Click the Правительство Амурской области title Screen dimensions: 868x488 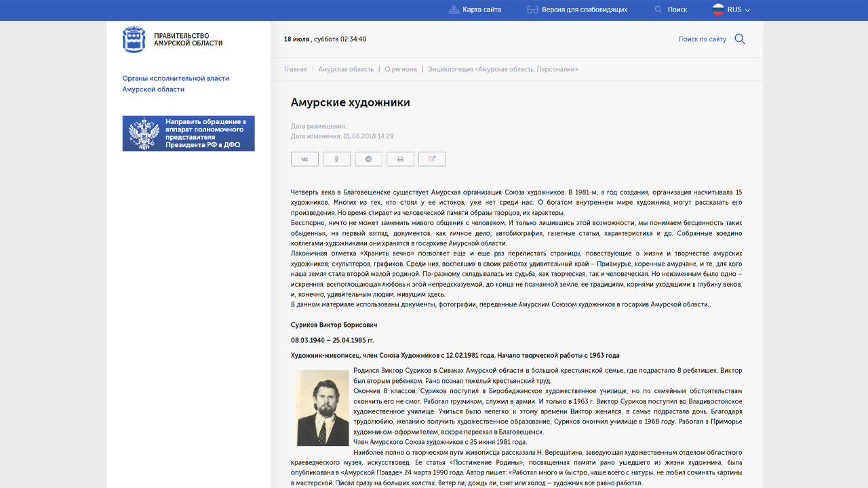188,39
